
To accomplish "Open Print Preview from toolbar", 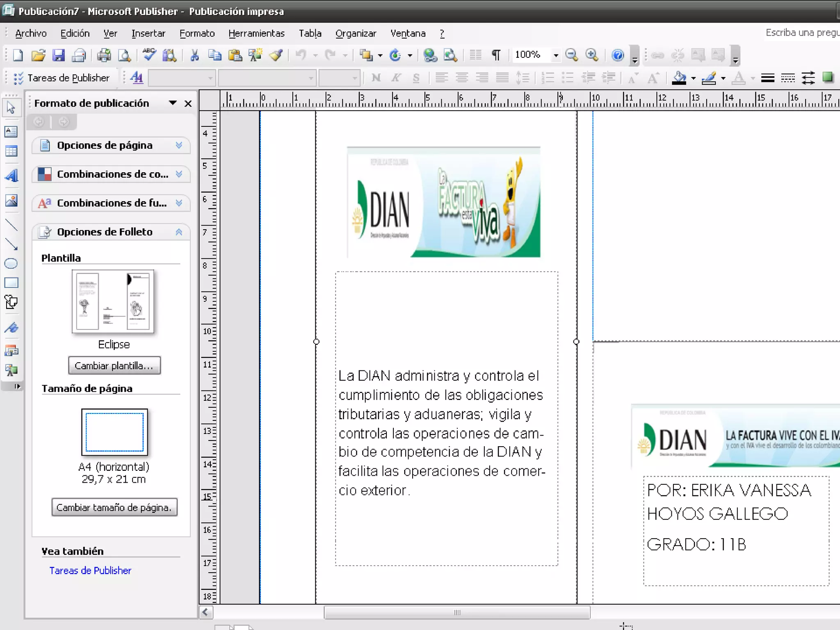I will 124,55.
